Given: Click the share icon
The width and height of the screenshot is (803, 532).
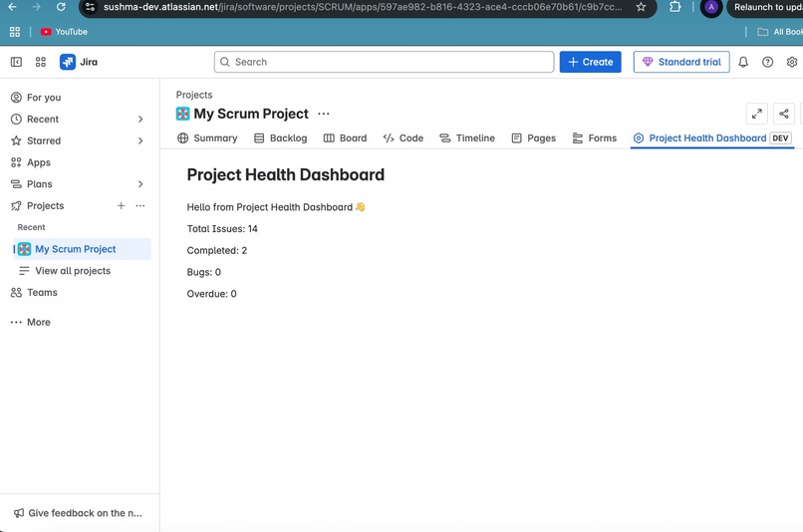Looking at the screenshot, I should pos(783,114).
